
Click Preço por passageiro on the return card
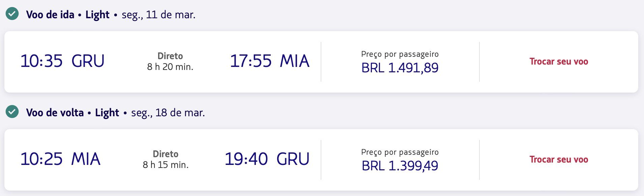point(400,152)
